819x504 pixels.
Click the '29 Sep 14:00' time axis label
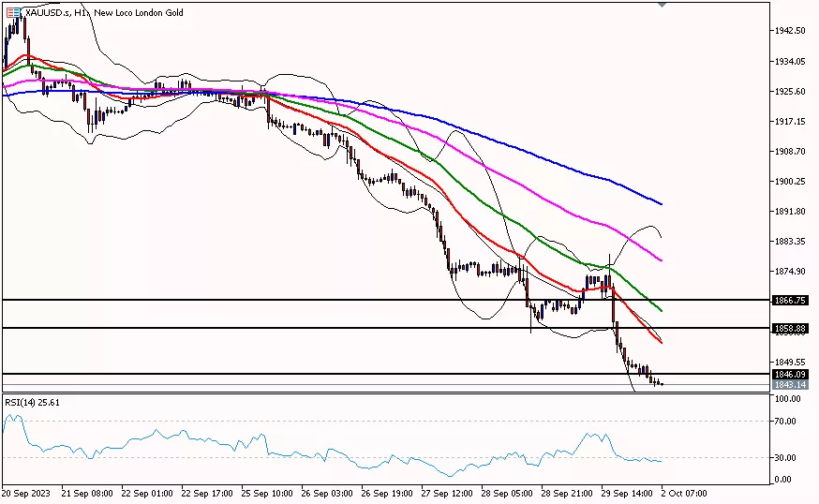tap(627, 493)
